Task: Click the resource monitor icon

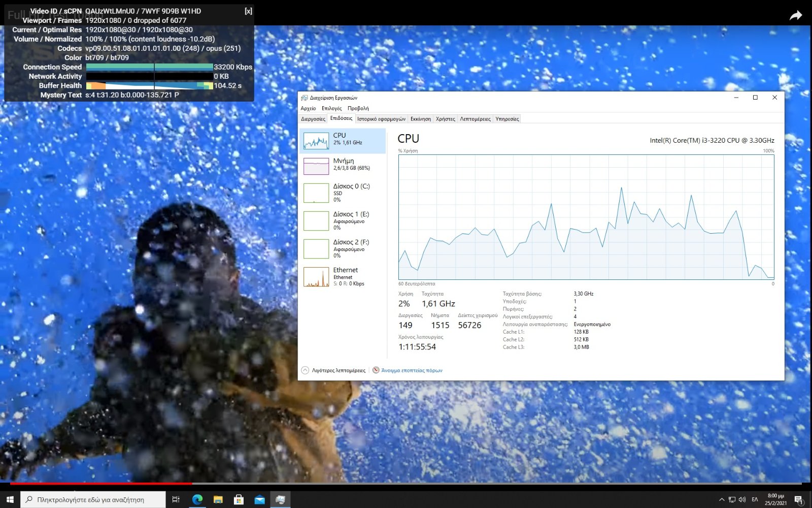Action: pyautogui.click(x=376, y=370)
